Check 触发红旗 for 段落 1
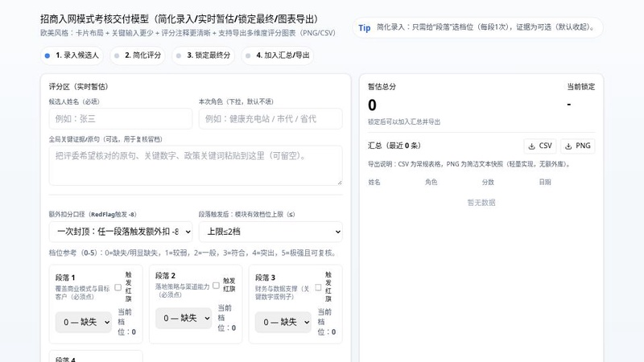 point(118,287)
